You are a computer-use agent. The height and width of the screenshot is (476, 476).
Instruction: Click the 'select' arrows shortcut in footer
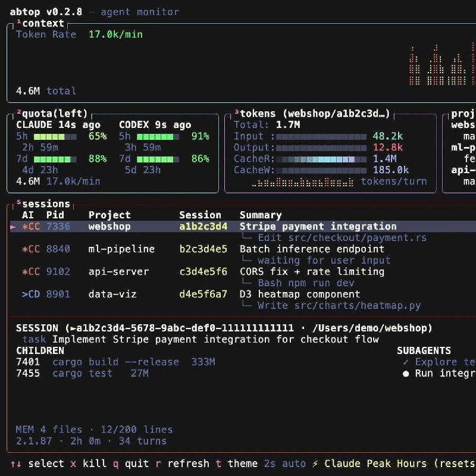click(37, 464)
